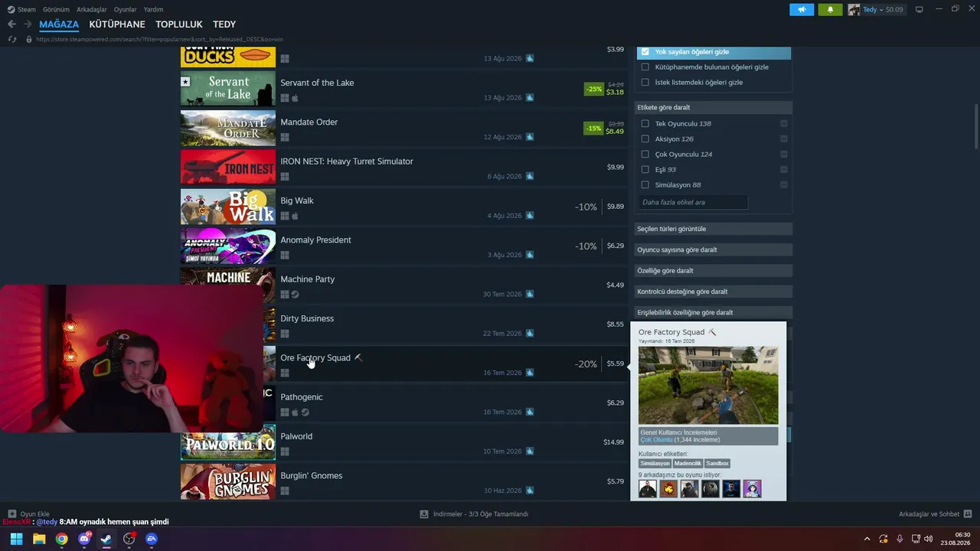This screenshot has width=980, height=551.
Task: Check the 'Eşli' tag filter
Action: [x=645, y=170]
